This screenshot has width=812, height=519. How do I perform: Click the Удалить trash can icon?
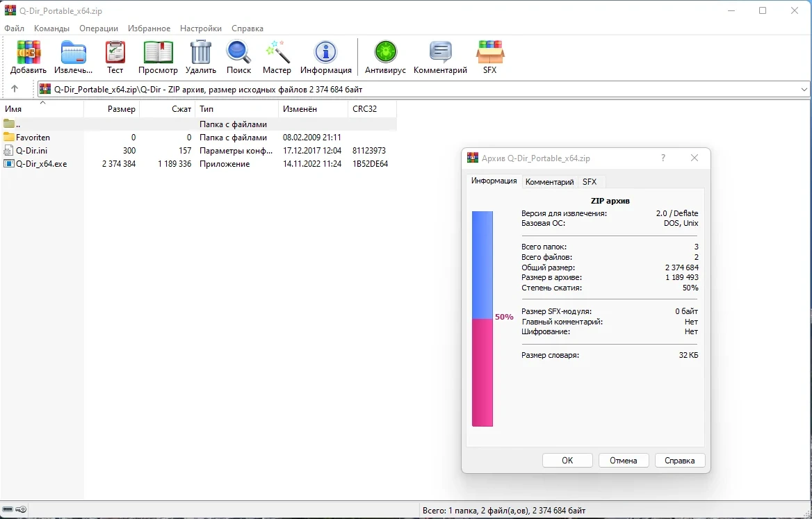pos(200,52)
